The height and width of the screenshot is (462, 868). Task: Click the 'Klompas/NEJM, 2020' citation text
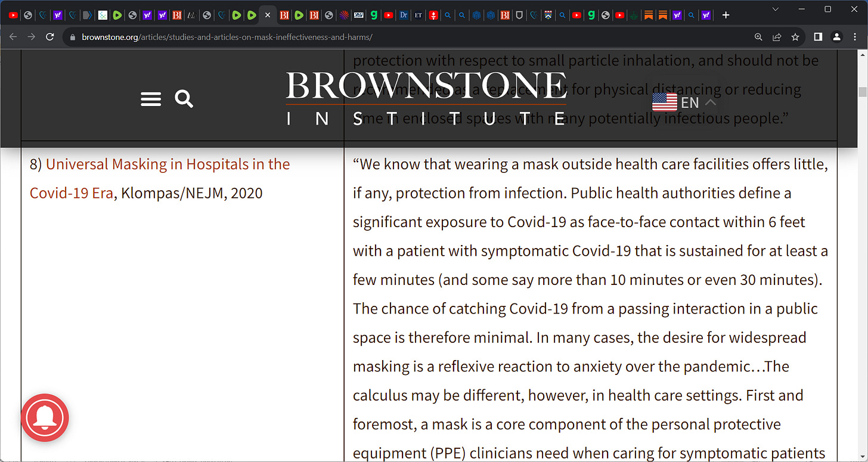(x=192, y=193)
